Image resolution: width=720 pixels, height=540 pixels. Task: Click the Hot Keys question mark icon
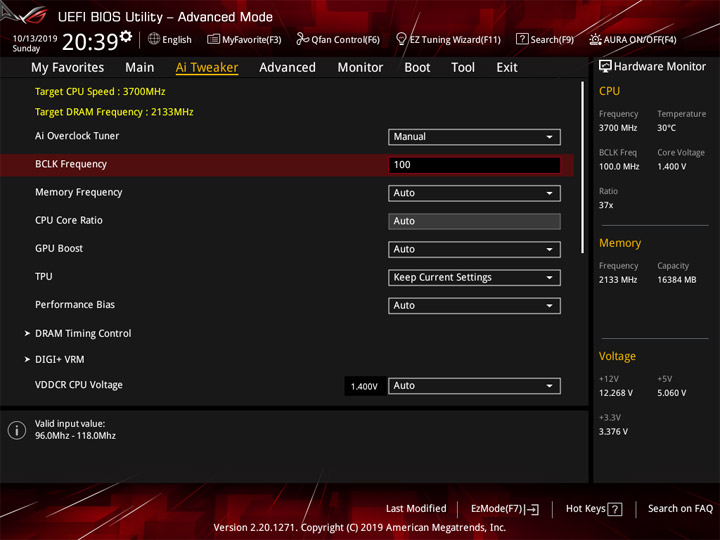(615, 509)
